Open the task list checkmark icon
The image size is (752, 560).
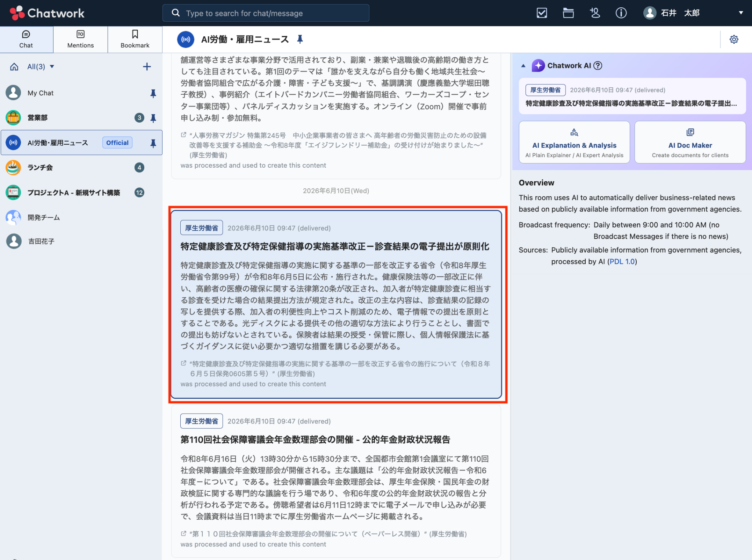click(542, 13)
